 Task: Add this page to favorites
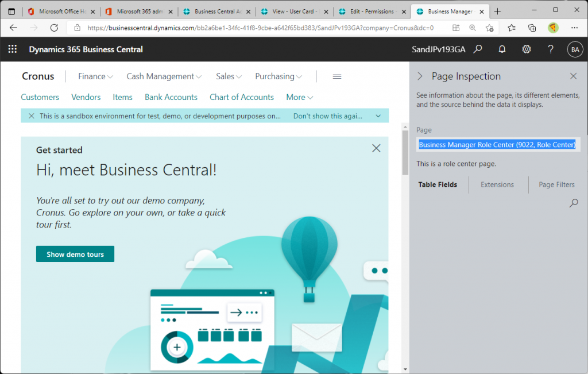[489, 28]
